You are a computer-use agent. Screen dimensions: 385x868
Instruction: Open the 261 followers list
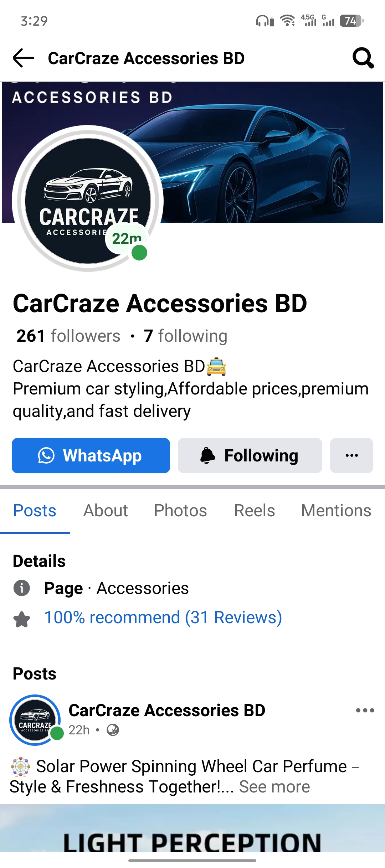tap(68, 336)
